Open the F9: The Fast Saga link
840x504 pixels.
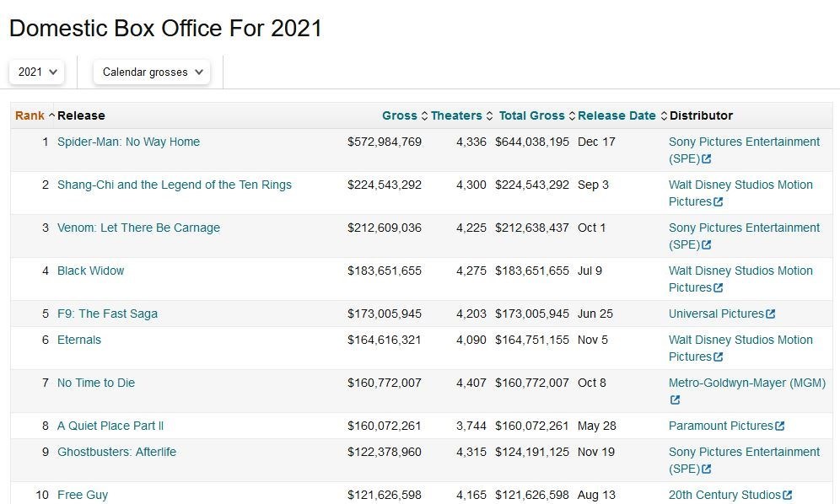(x=107, y=314)
